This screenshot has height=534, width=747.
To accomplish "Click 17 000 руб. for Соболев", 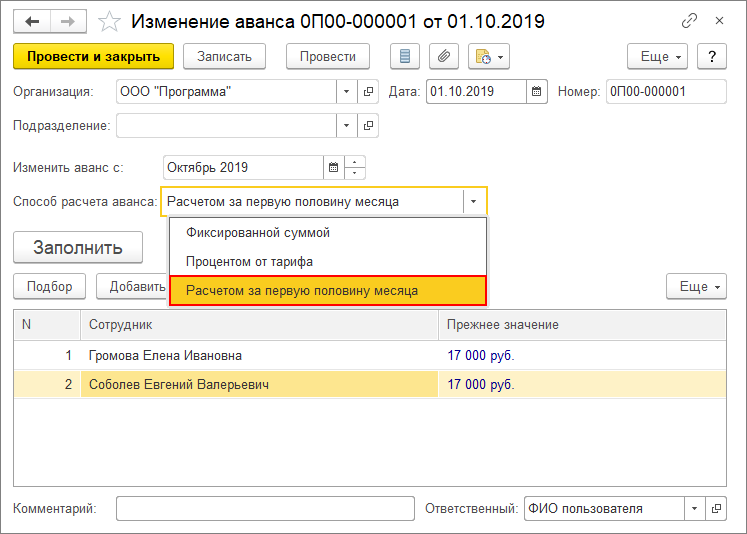I will (481, 384).
